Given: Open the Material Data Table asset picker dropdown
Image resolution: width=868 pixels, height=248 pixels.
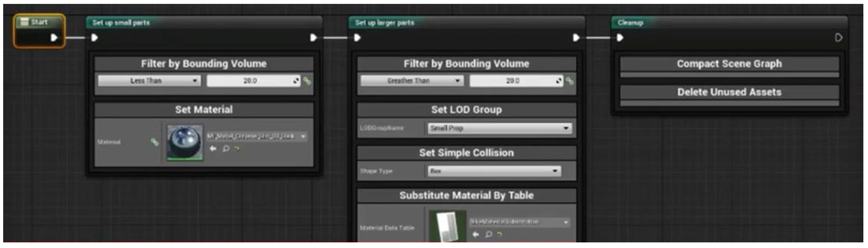Looking at the screenshot, I should tap(520, 222).
